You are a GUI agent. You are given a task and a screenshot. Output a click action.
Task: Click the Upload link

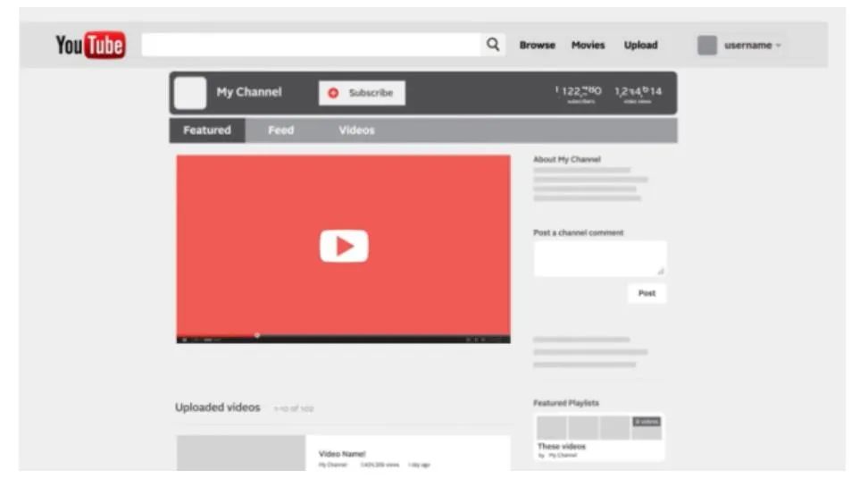click(640, 46)
